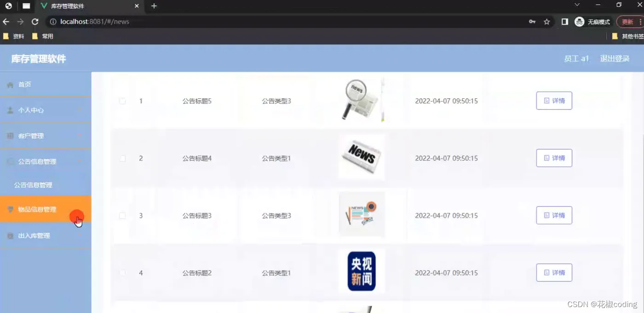Click the 员工 a1 user label
Viewport: 644px width, 313px height.
point(576,59)
